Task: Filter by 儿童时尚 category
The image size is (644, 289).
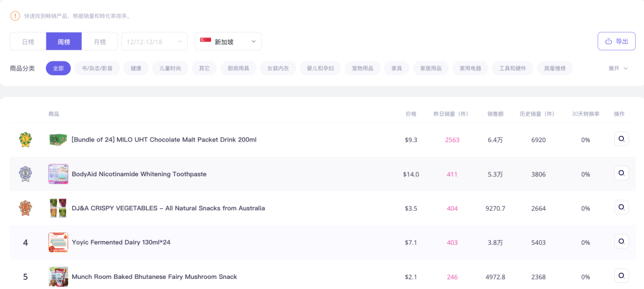Action: [x=170, y=68]
